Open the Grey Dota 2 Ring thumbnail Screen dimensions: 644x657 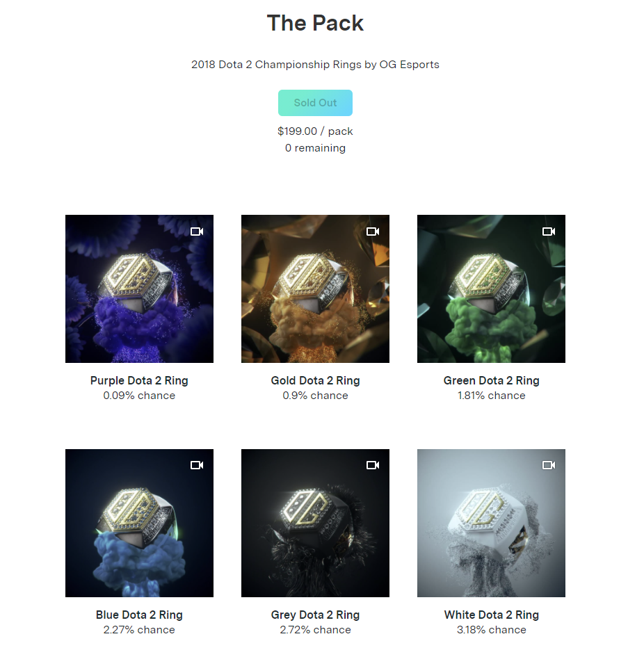(315, 523)
